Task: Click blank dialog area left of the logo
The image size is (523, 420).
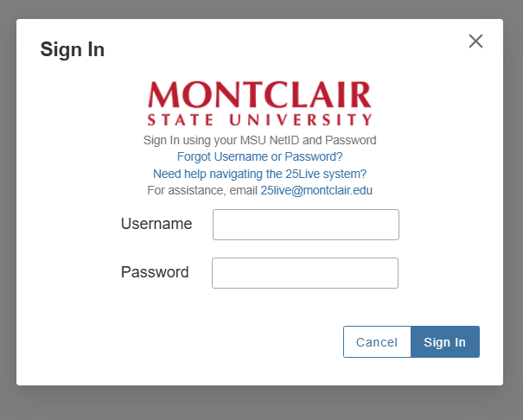Action: (78, 104)
